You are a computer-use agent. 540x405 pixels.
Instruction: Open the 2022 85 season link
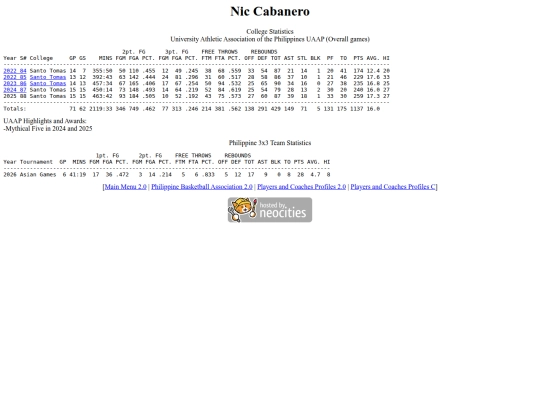pyautogui.click(x=15, y=77)
